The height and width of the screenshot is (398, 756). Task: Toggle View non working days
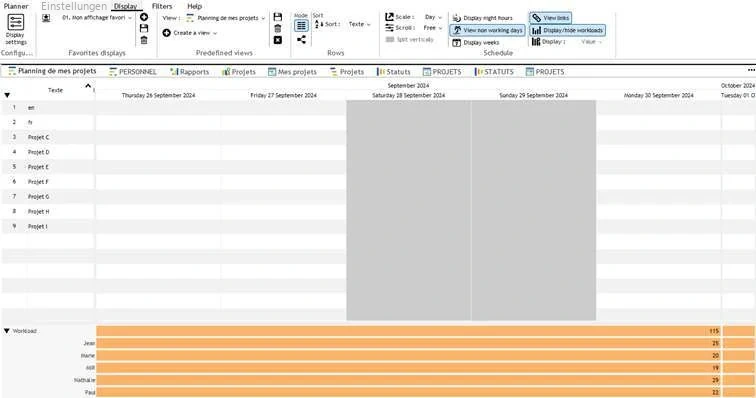487,30
